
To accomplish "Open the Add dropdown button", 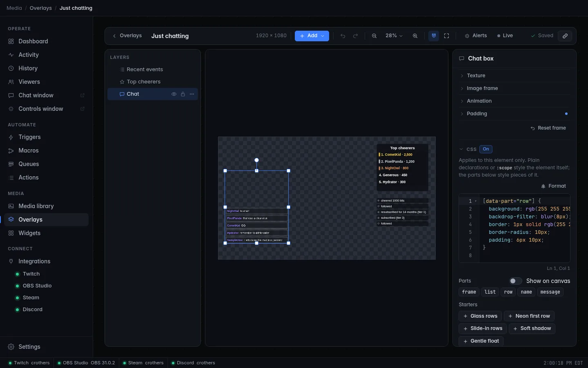I will 312,36.
